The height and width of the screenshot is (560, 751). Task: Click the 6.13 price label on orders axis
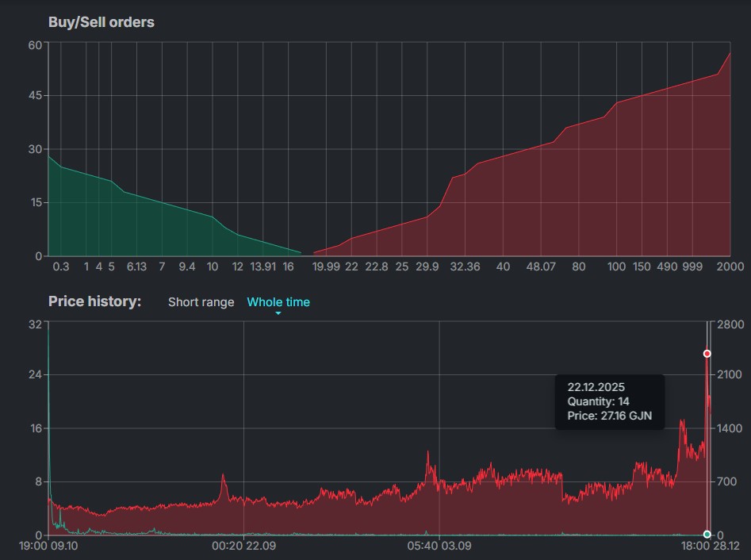coord(136,267)
